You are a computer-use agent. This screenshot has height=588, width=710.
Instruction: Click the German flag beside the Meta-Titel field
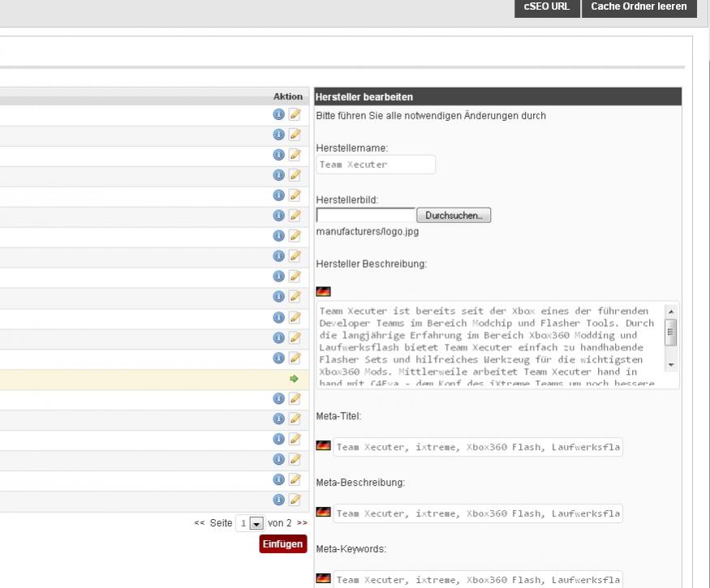click(x=323, y=446)
